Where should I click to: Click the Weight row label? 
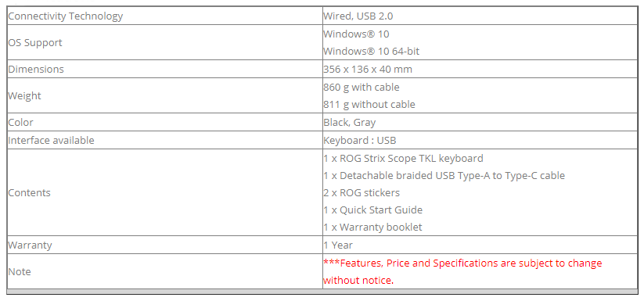tap(24, 95)
